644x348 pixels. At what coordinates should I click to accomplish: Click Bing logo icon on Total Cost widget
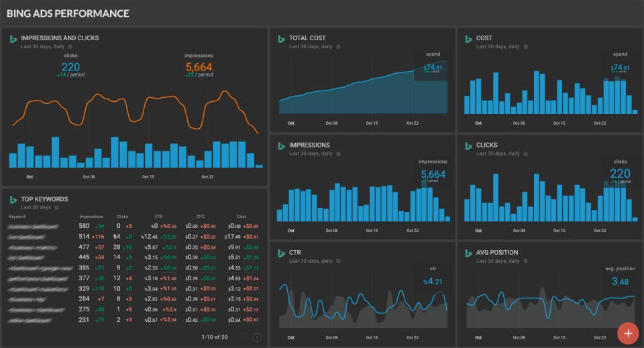click(281, 39)
